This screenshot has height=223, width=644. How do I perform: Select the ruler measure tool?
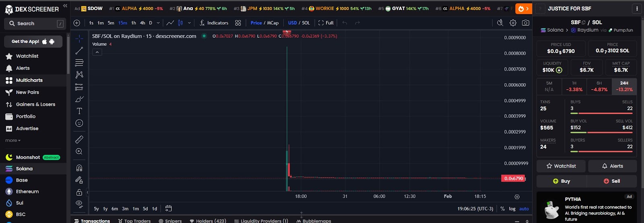click(79, 139)
